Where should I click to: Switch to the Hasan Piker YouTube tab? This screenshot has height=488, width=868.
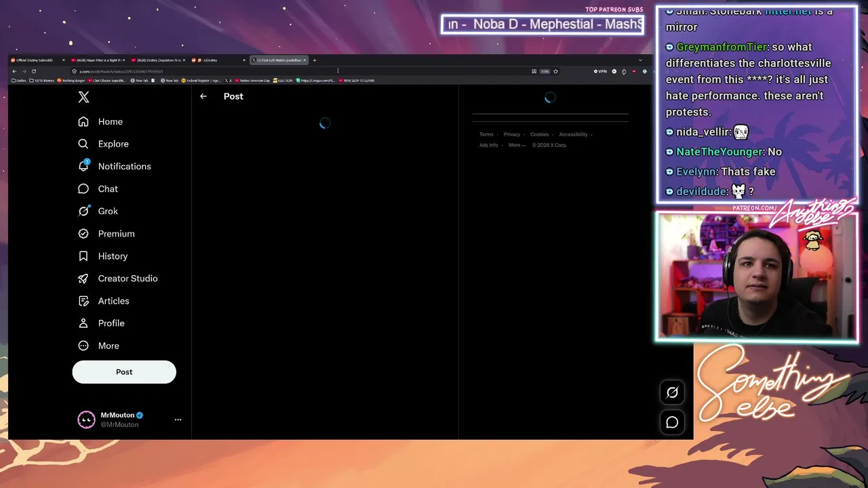point(98,60)
